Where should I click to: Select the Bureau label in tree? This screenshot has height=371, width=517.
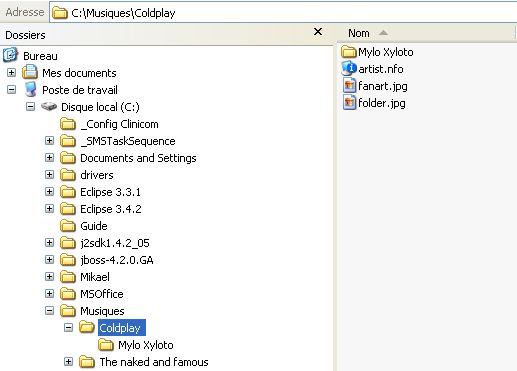click(x=40, y=56)
